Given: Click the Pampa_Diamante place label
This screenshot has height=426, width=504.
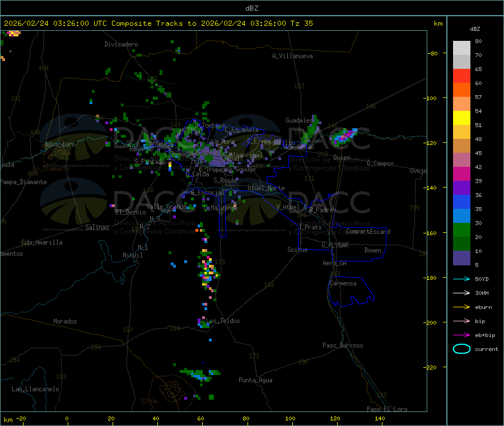Looking at the screenshot, I should pyautogui.click(x=24, y=182).
